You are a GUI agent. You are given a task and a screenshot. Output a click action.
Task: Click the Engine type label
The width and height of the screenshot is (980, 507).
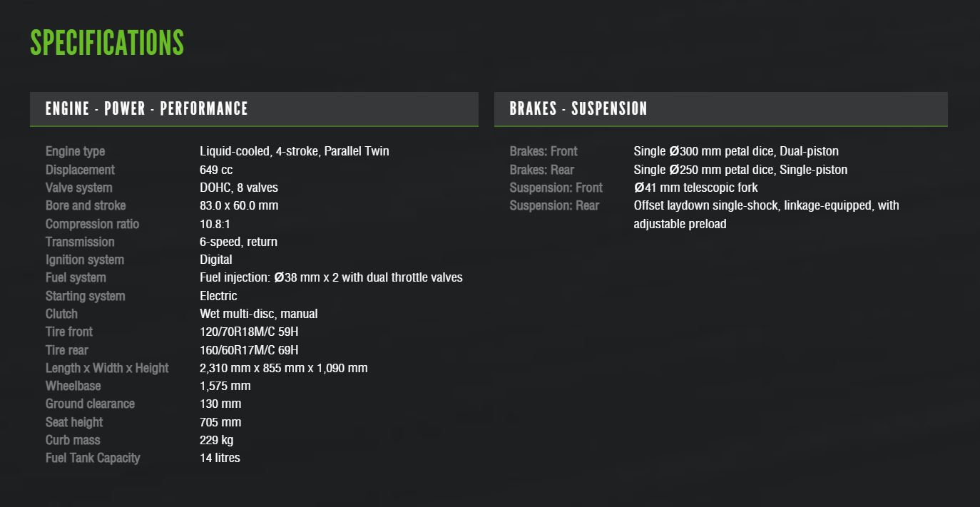pos(75,151)
